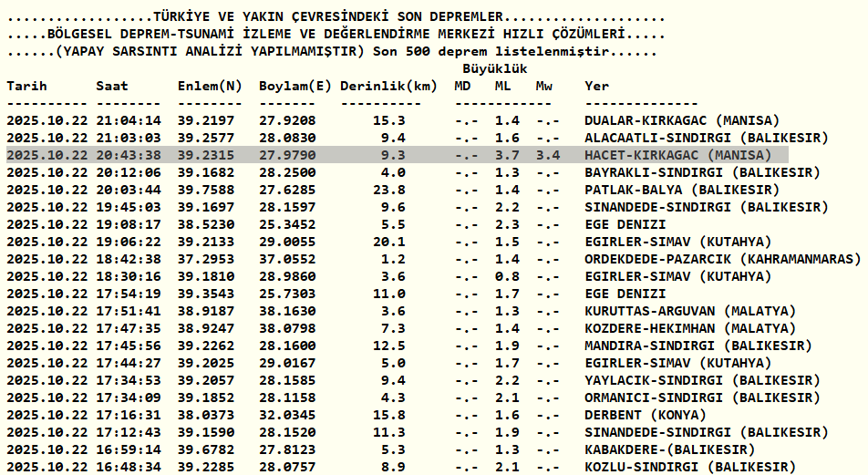Click the Yer column header
The image size is (868, 475).
tap(596, 87)
